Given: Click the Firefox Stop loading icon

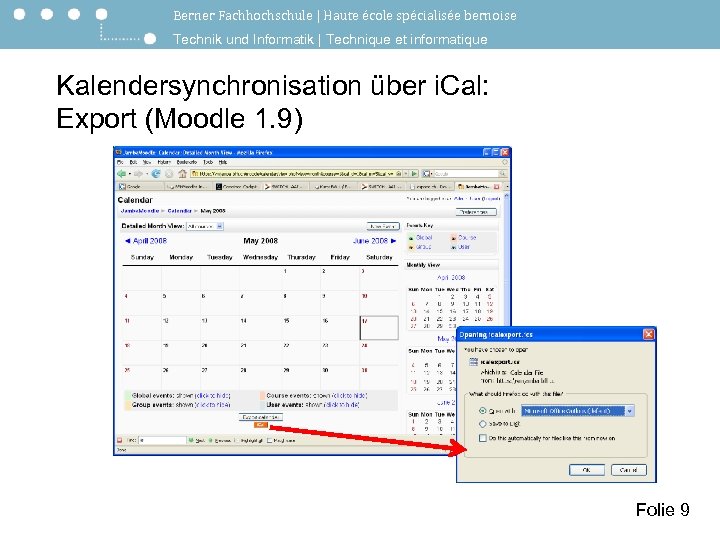Looking at the screenshot, I should pos(169,174).
